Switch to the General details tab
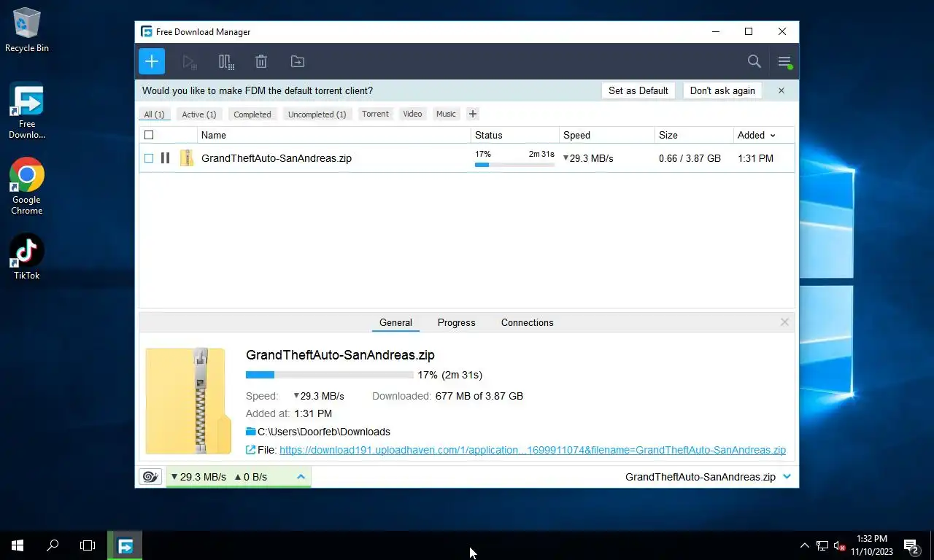This screenshot has height=560, width=934. tap(395, 322)
